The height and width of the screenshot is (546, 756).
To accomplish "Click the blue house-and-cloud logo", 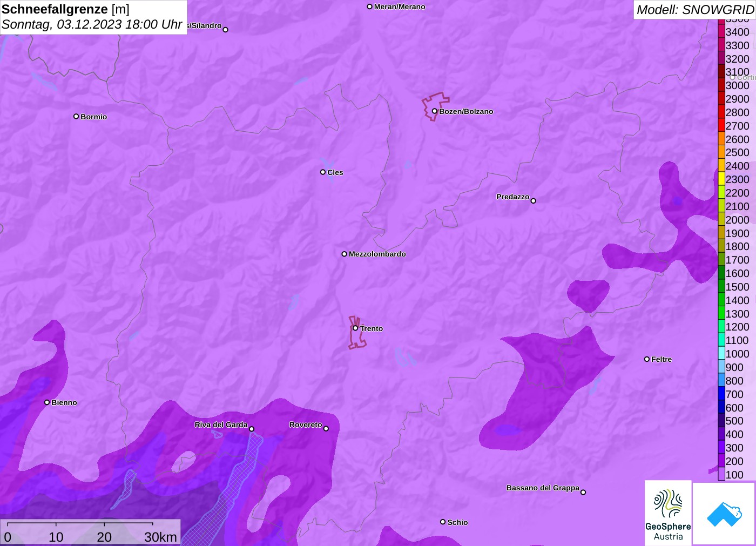I will (x=724, y=514).
